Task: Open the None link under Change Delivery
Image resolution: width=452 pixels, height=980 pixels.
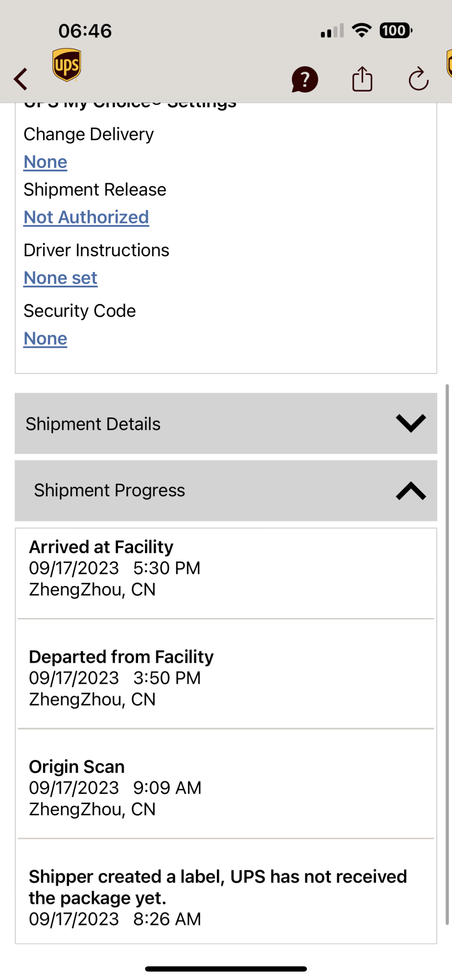Action: click(46, 162)
